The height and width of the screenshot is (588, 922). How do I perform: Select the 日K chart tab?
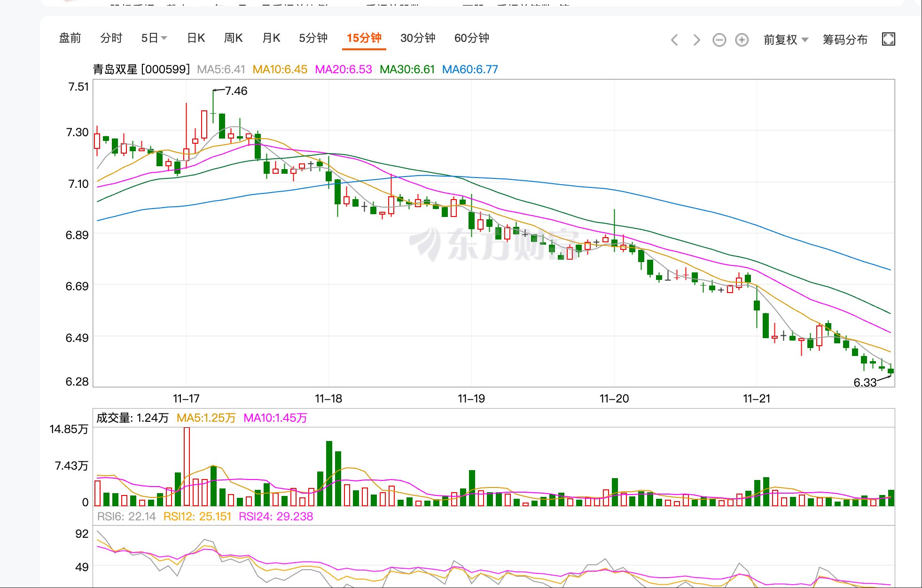196,38
